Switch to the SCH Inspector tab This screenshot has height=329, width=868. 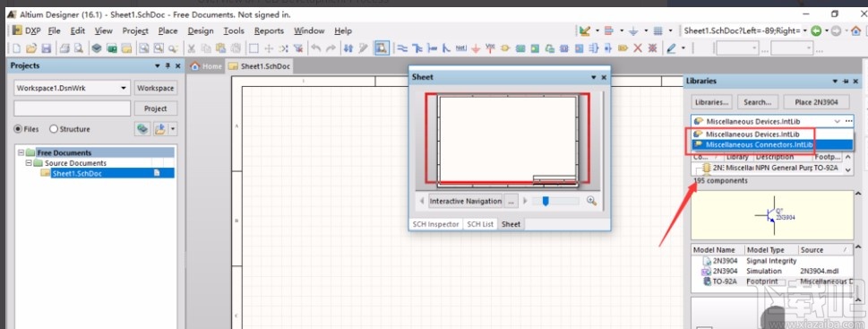435,224
